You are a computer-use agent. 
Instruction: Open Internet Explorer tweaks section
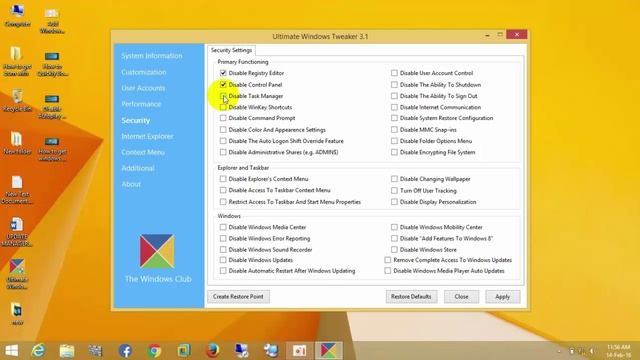coord(147,136)
